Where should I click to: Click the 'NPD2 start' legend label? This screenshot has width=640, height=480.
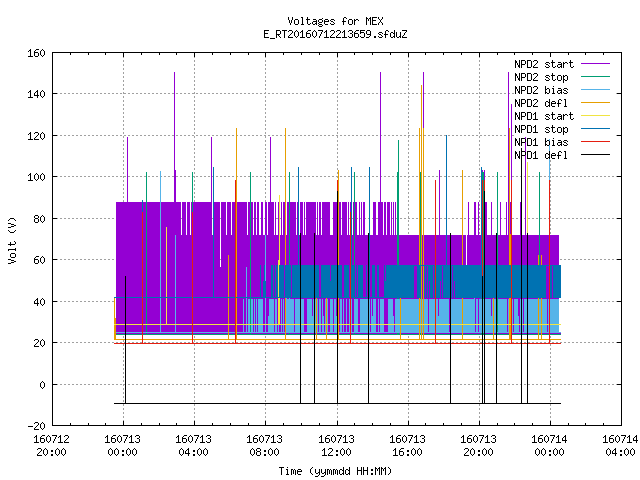click(544, 64)
